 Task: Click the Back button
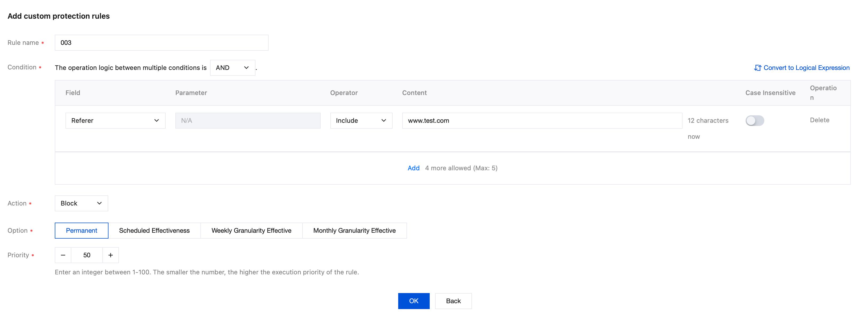pyautogui.click(x=453, y=301)
